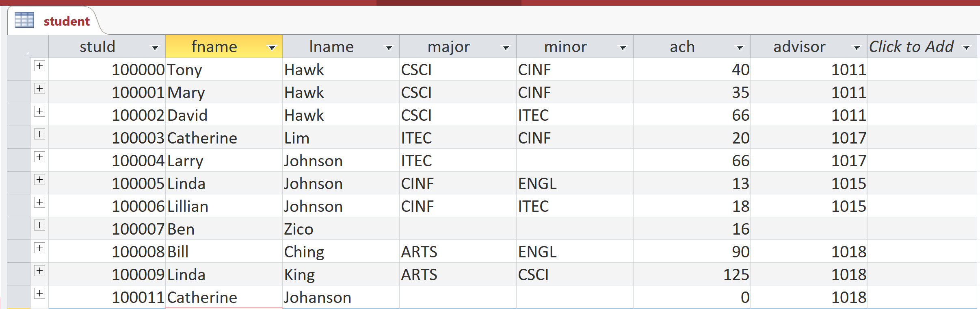Click stuId cell '100009'
This screenshot has width=980, height=309.
pyautogui.click(x=107, y=274)
